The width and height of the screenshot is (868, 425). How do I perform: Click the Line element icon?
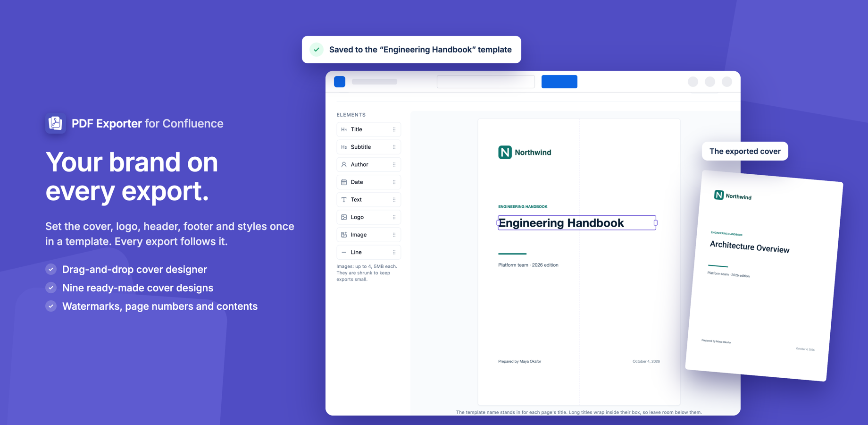coord(344,252)
